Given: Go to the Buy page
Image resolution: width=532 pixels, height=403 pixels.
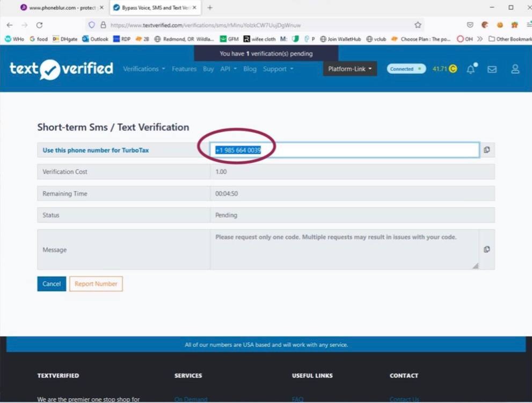Looking at the screenshot, I should pyautogui.click(x=208, y=69).
